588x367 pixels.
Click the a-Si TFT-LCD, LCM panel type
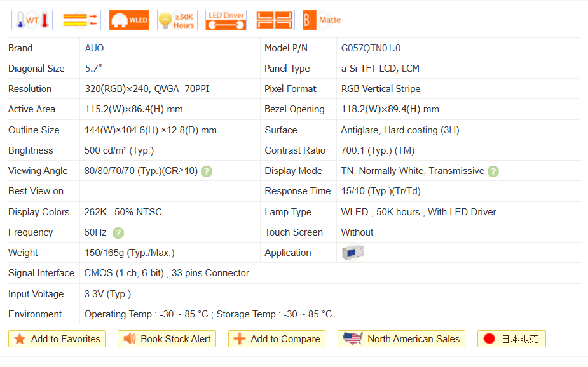click(x=380, y=69)
